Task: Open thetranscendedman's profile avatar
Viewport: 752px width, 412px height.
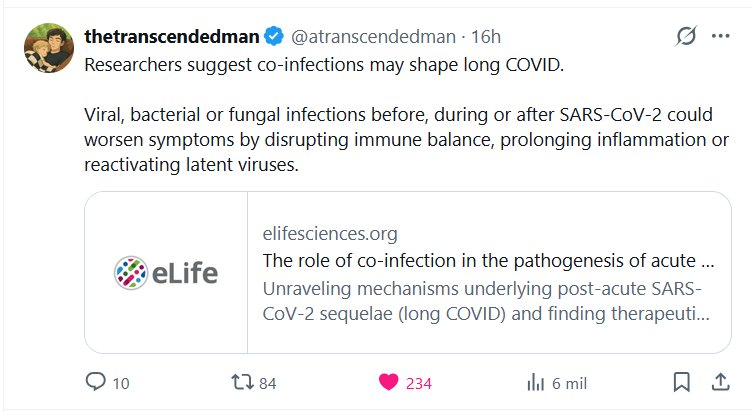Action: click(48, 50)
